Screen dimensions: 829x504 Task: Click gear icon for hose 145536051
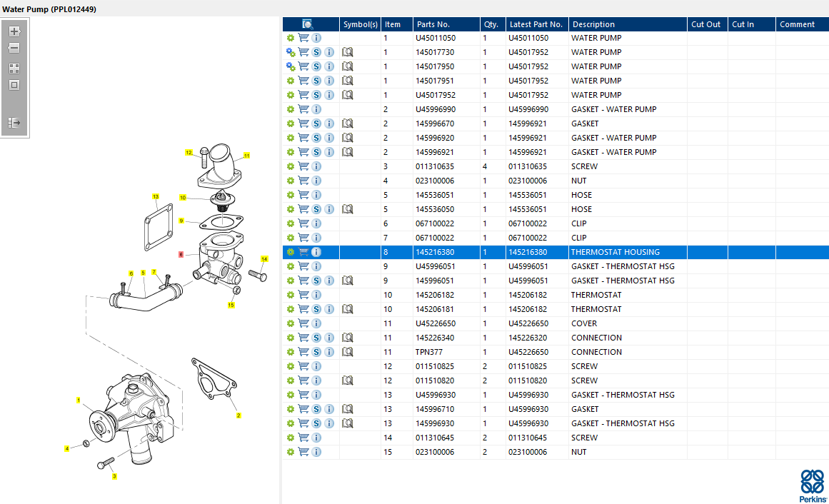coord(290,195)
